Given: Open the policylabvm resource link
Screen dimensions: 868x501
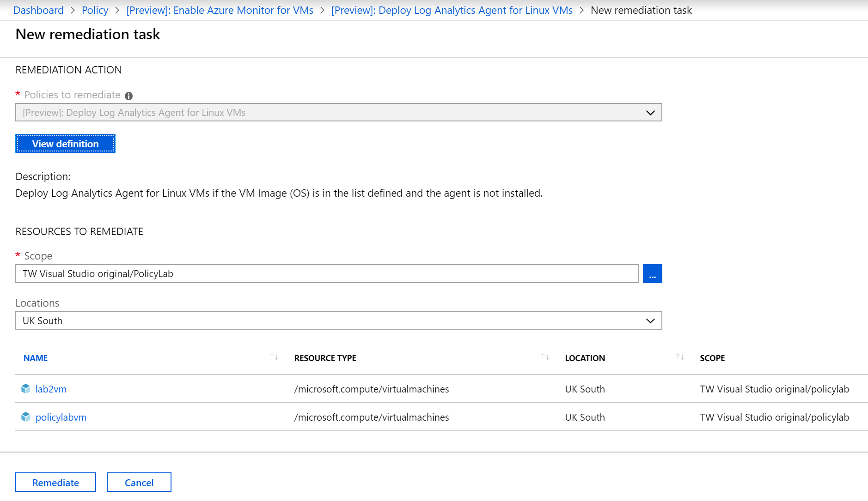Looking at the screenshot, I should tap(61, 417).
